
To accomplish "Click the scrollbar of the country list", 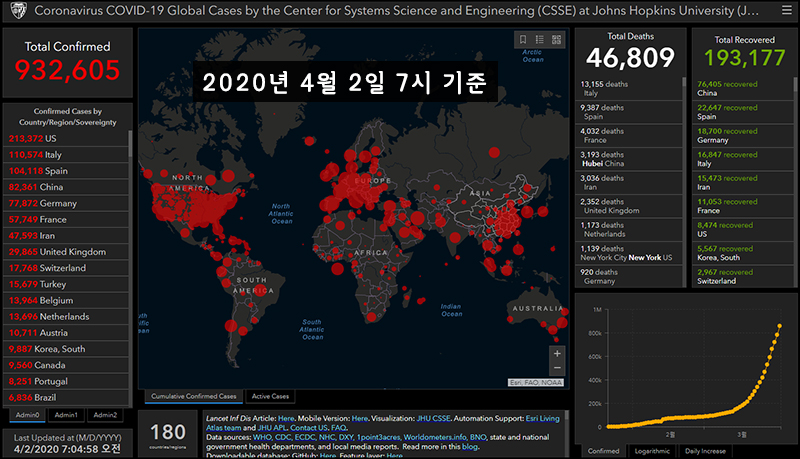I will tap(130, 143).
